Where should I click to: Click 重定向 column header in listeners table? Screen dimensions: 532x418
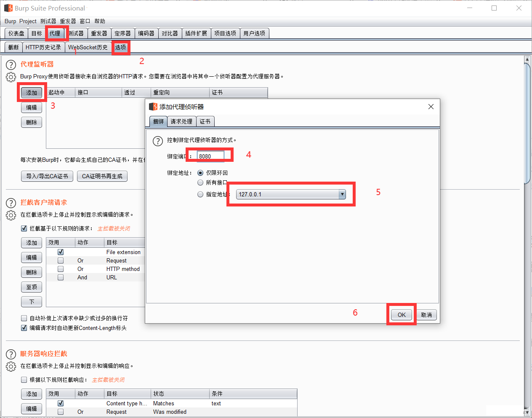(x=180, y=92)
